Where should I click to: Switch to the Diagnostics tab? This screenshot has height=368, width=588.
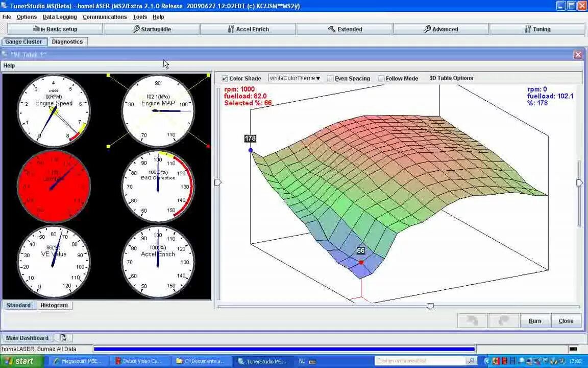pyautogui.click(x=67, y=42)
